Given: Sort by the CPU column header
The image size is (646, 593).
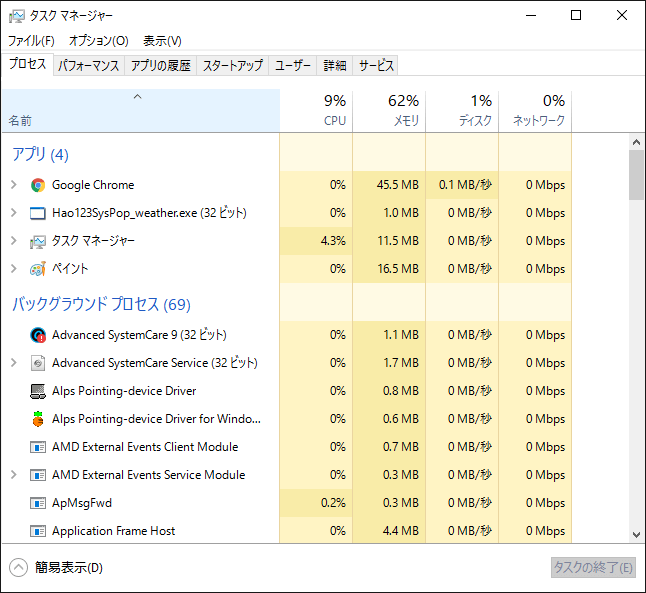Looking at the screenshot, I should point(316,111).
